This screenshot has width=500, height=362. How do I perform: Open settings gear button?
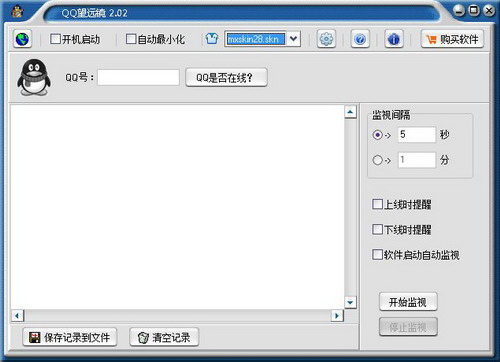[x=326, y=39]
